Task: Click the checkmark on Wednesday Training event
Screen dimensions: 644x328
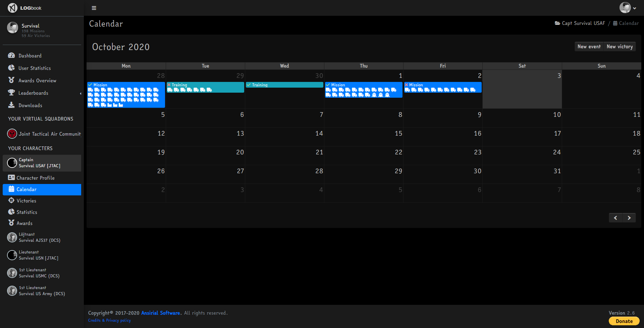Action: (249, 85)
